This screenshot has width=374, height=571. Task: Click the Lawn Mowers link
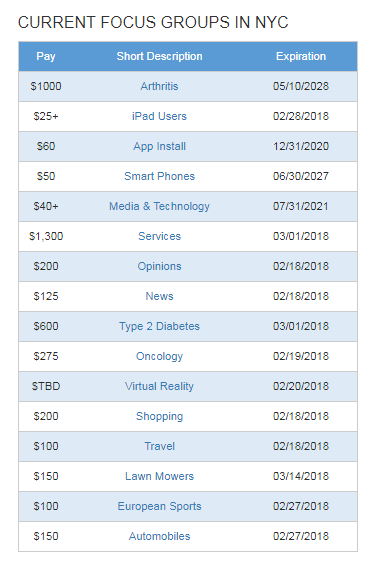click(x=159, y=476)
